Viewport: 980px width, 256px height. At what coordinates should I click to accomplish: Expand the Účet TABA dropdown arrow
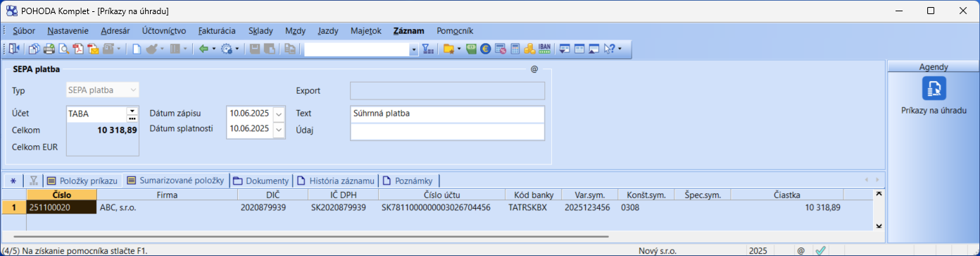pos(132,111)
